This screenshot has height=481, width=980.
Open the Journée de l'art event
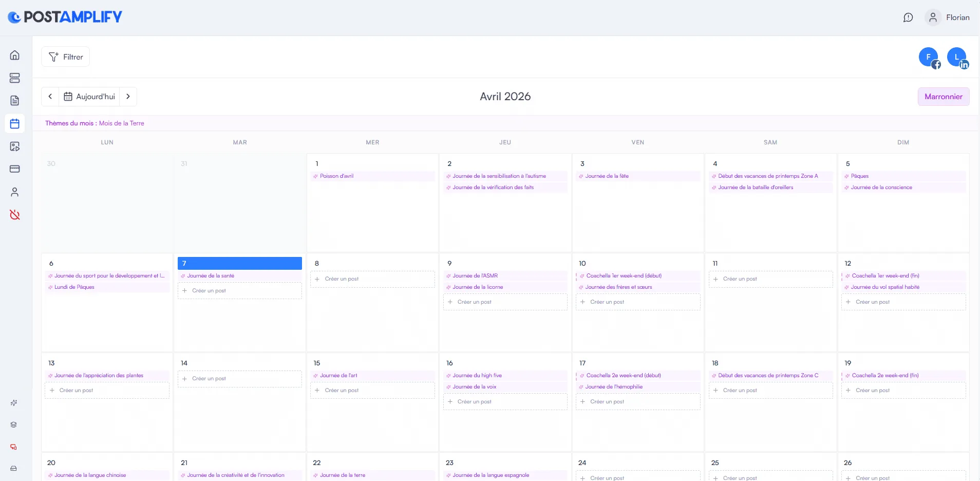[373, 376]
